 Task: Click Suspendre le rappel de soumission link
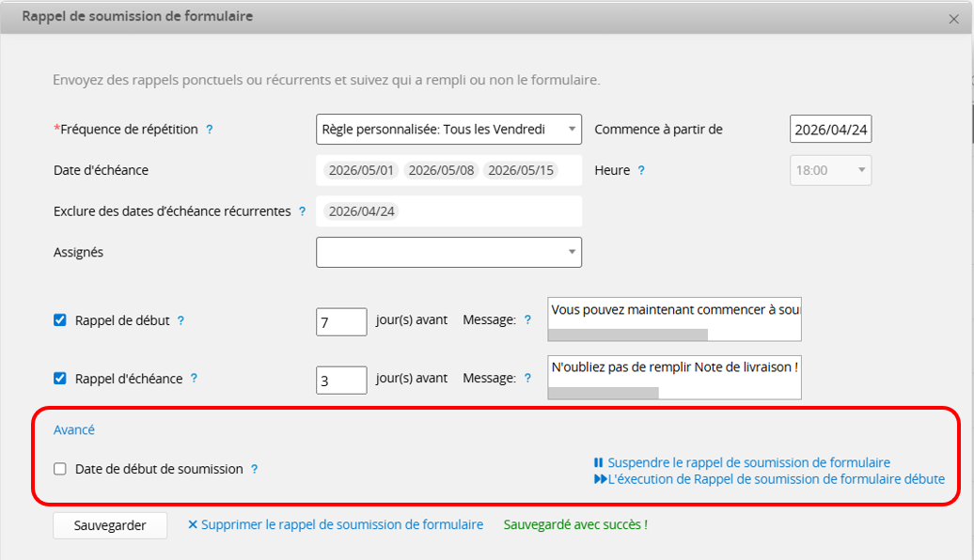pyautogui.click(x=742, y=462)
